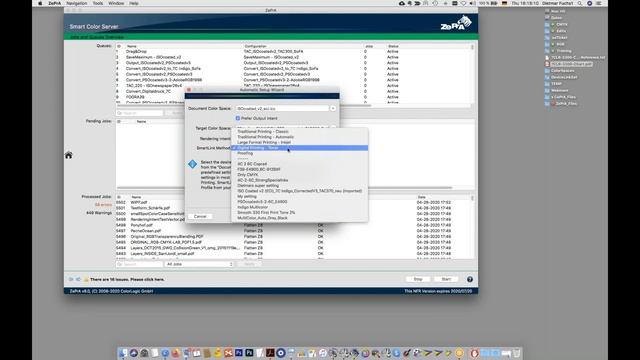Open Notification Center menu bar icon
640x360 pixels.
[599, 3]
